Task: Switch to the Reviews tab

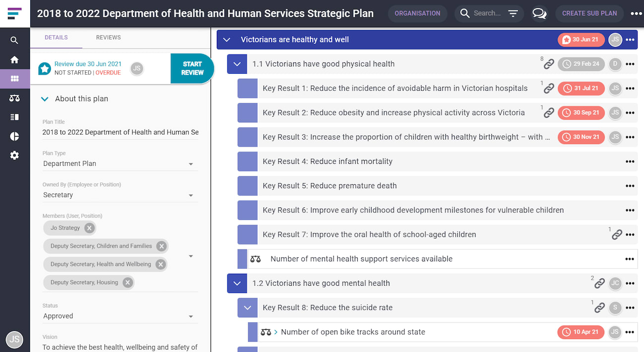Action: tap(108, 38)
